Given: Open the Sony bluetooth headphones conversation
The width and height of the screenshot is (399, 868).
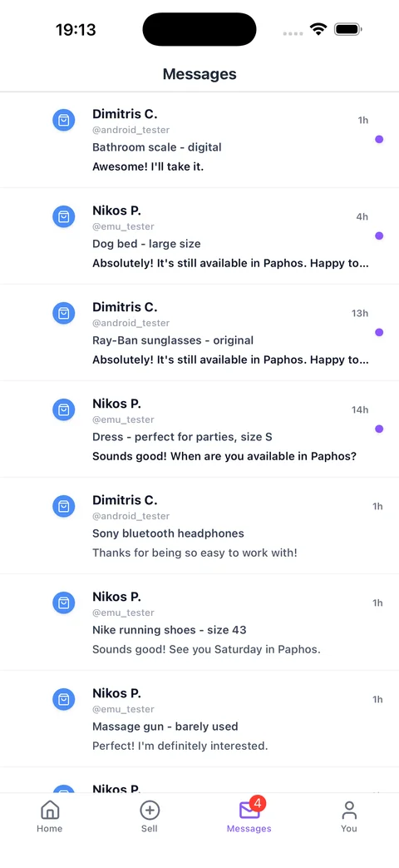Looking at the screenshot, I should [x=199, y=526].
